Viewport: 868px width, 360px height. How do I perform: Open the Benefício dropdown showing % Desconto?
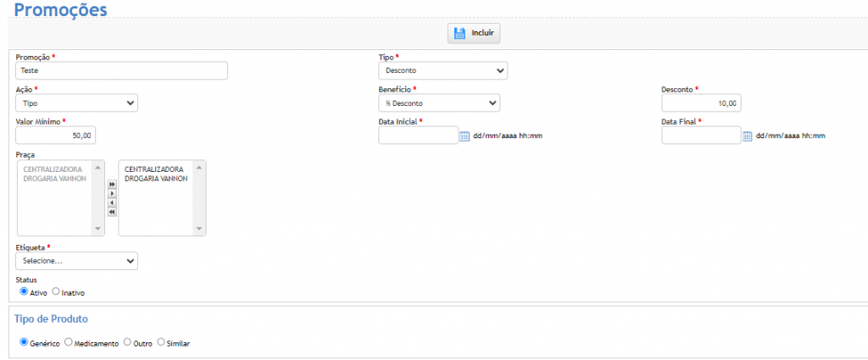(x=438, y=102)
